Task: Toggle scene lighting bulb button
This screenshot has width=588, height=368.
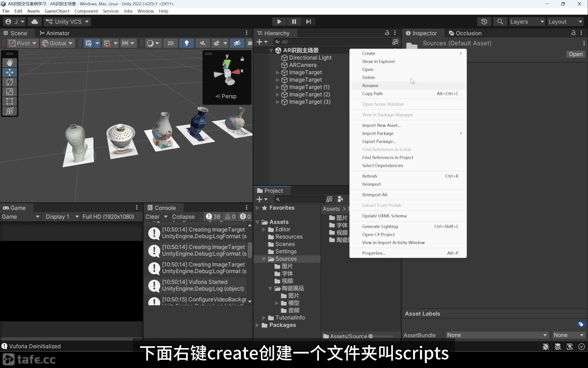Action: (187, 43)
